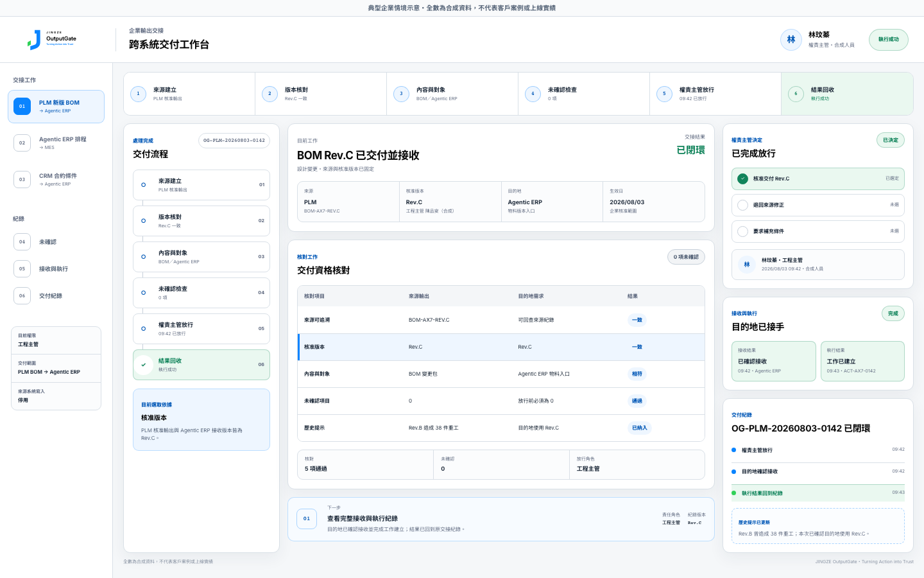Viewport: 924px width, 578px height.
Task: Click 生效日 2026/08/03 cell
Action: pos(654,202)
